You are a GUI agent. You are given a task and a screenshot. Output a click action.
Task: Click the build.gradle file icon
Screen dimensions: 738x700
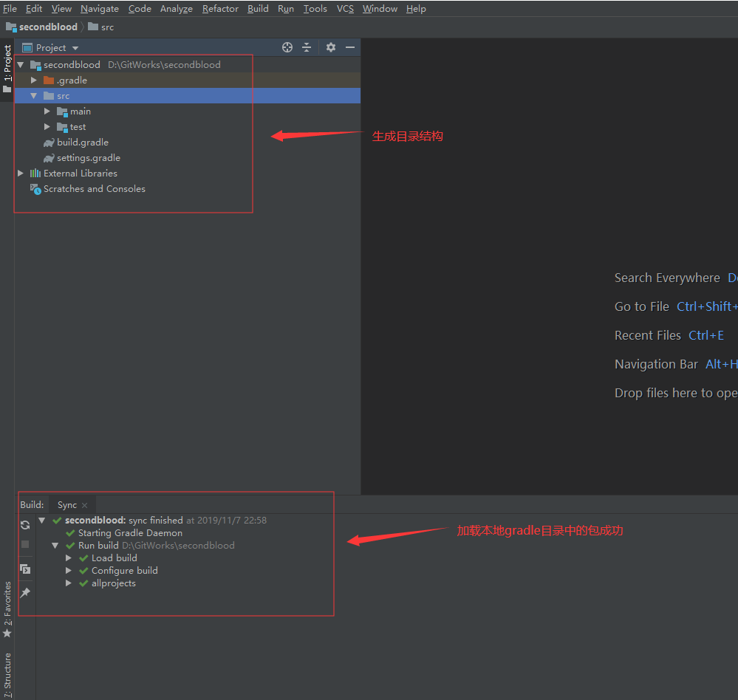49,143
